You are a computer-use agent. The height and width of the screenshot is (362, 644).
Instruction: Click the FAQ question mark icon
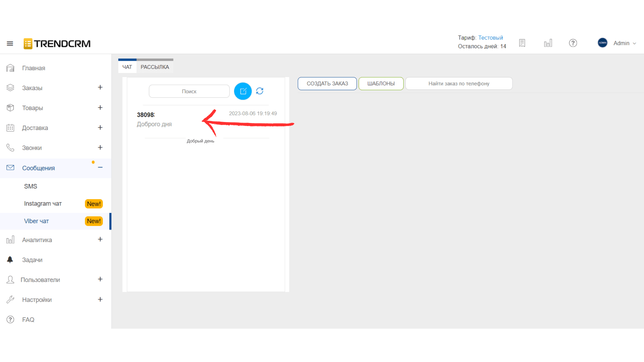coord(10,319)
